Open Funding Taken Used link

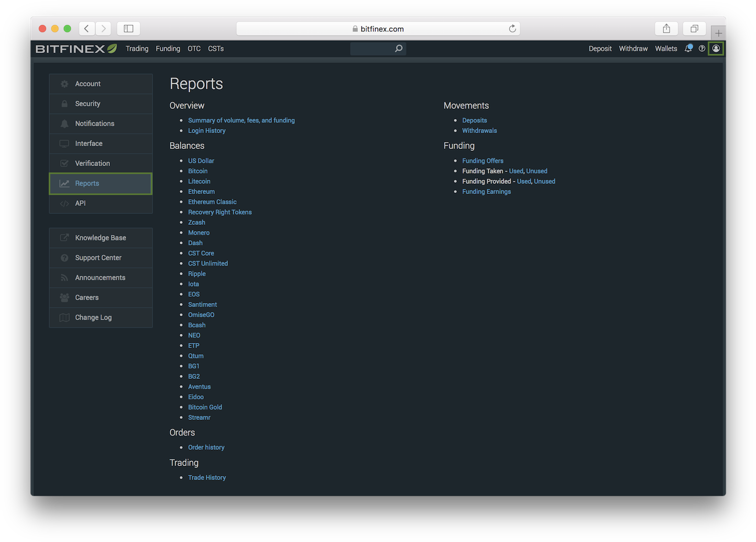(x=516, y=171)
